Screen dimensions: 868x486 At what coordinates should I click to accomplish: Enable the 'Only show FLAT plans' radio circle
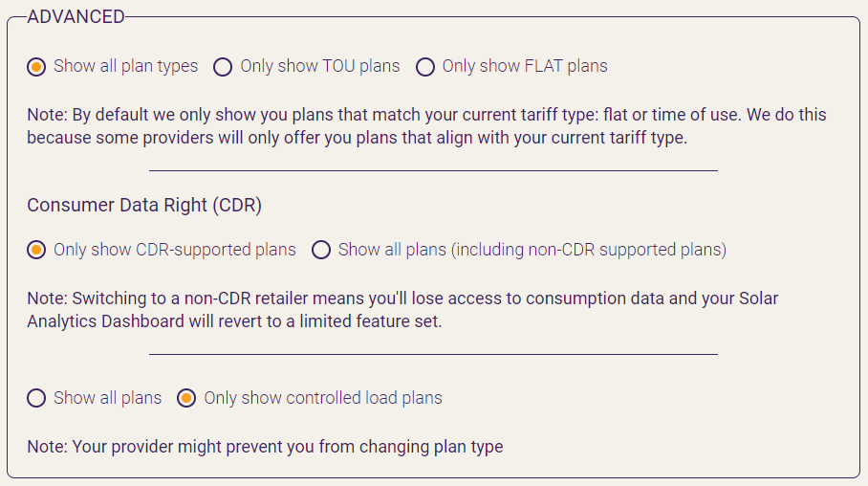pyautogui.click(x=425, y=67)
